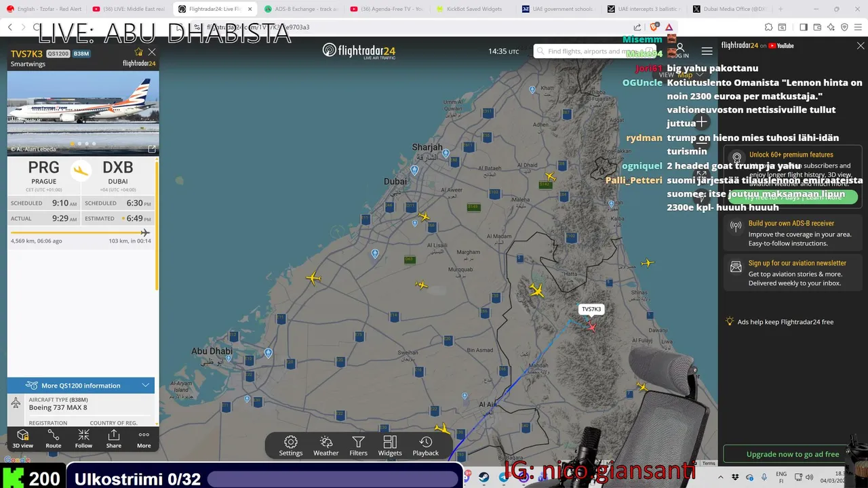Click the Flightradar24 logo
Viewport: 868px width, 488px height.
point(359,52)
